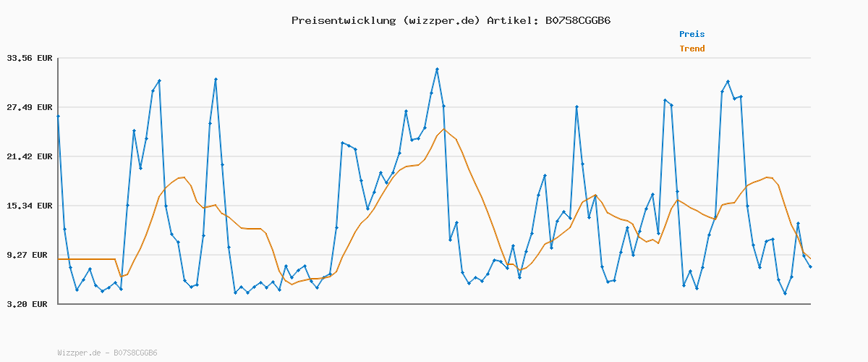This screenshot has width=868, height=362.
Task: Click the rightmost end of orange trend line
Action: click(810, 258)
